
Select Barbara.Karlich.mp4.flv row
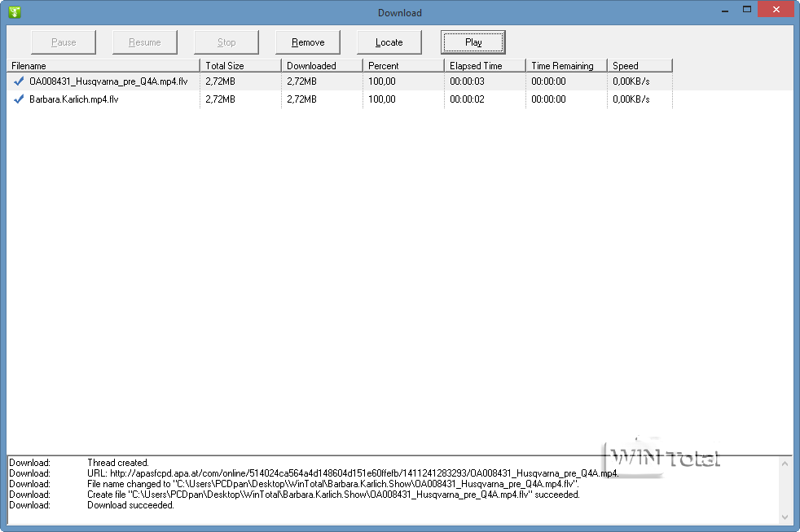[x=340, y=99]
